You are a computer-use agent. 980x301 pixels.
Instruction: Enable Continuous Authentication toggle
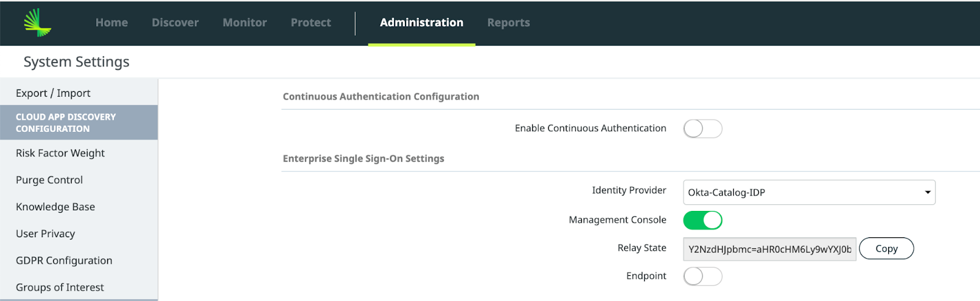point(703,129)
